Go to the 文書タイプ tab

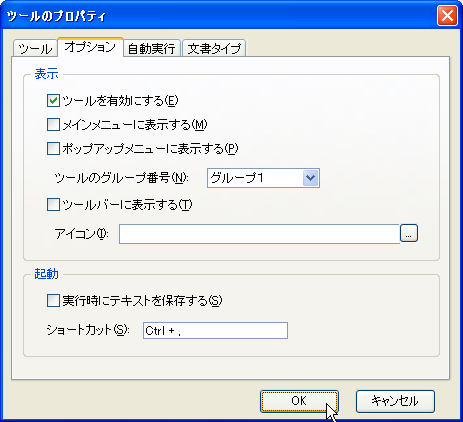(x=214, y=49)
